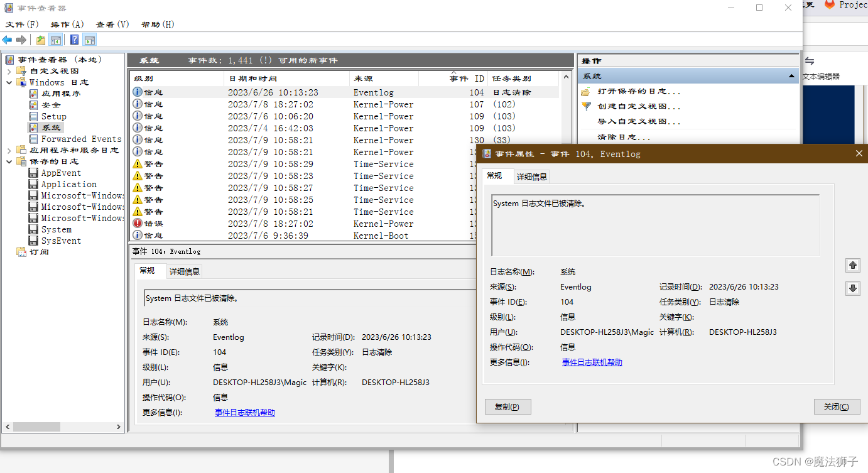
Task: Click the Show/Hide action pane toolbar icon
Action: tap(90, 40)
